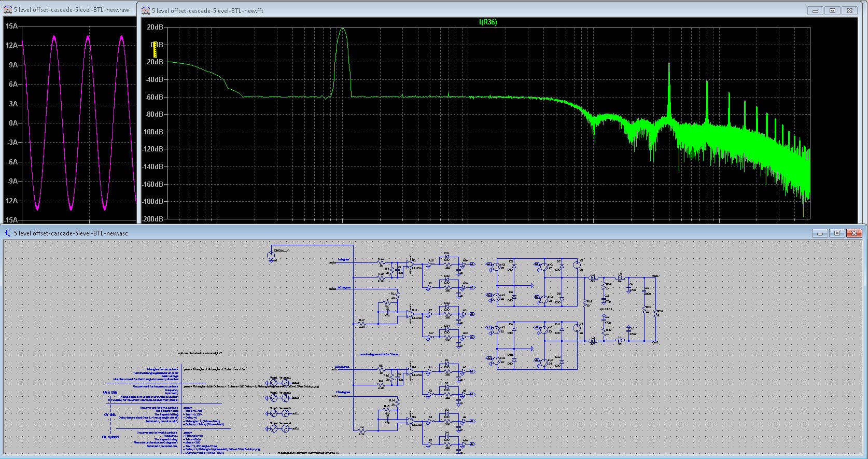The height and width of the screenshot is (459, 868).
Task: Minimize the FFT plot window
Action: (816, 10)
